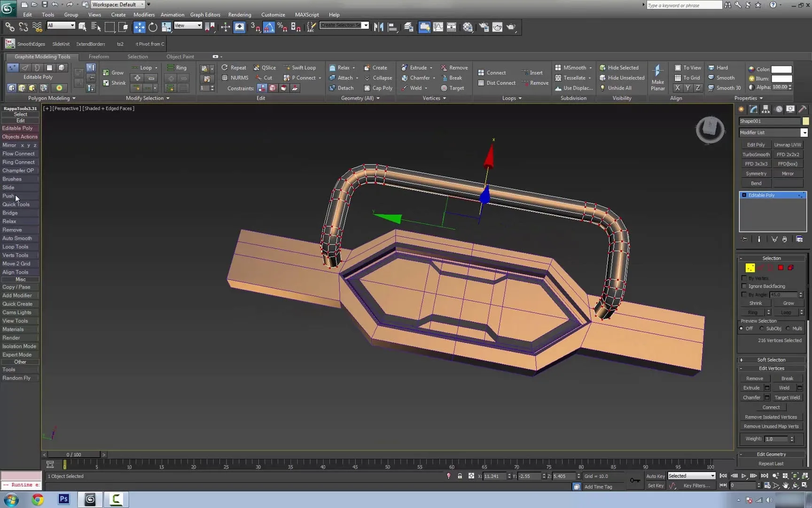Select the Rotate tool in main toolbar
812x508 pixels.
point(153,27)
